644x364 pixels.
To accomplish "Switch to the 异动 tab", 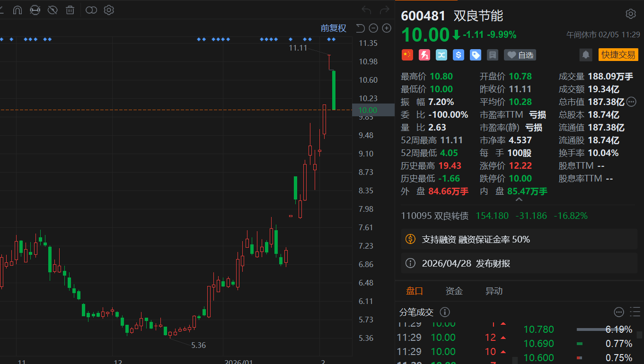I will [x=494, y=291].
